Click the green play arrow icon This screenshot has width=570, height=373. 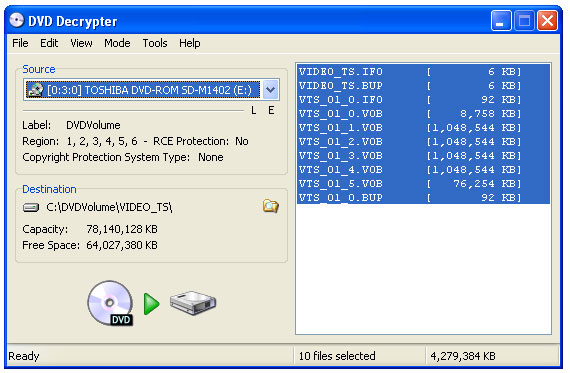coord(152,304)
